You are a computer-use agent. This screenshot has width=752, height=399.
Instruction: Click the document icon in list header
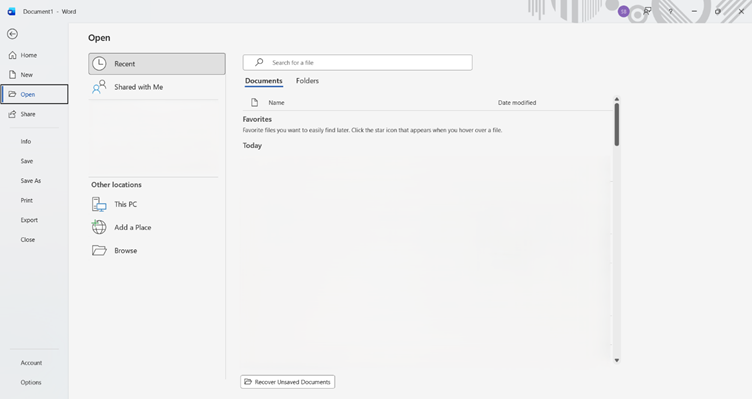click(255, 102)
